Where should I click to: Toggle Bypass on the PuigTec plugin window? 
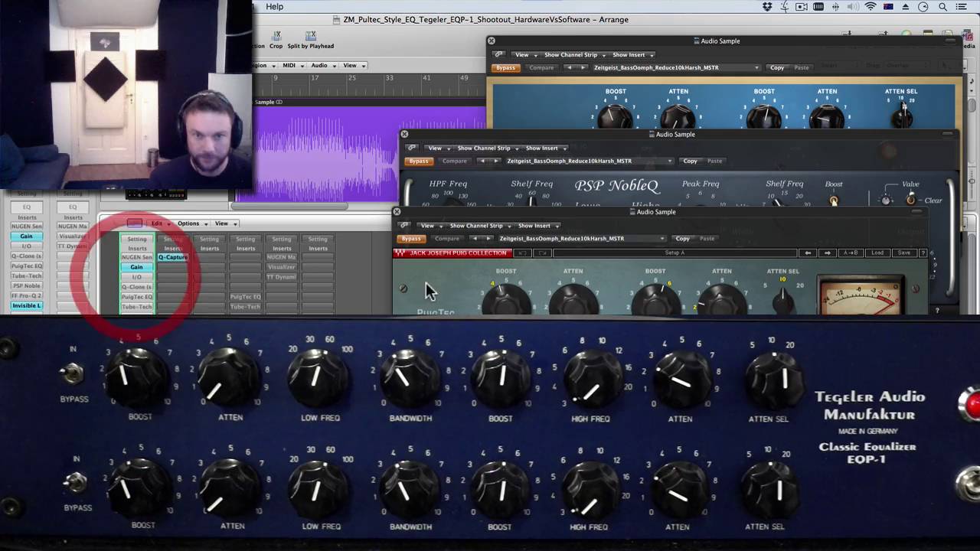tap(411, 238)
